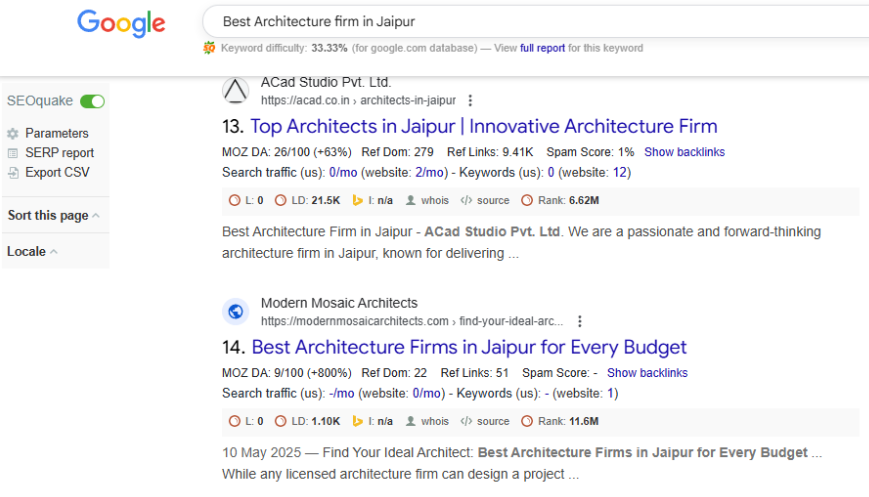The width and height of the screenshot is (869, 497).
Task: Open SEOquake Parameters
Action: pos(57,134)
